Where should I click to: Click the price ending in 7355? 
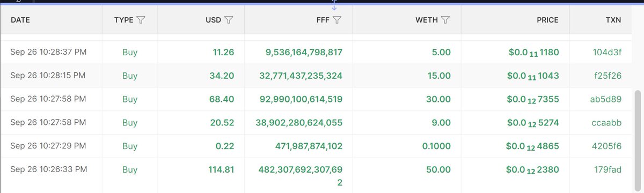tap(532, 100)
